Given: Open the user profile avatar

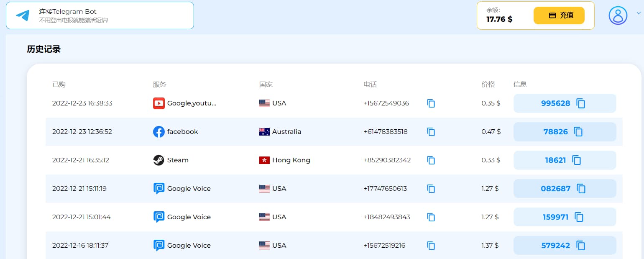Looking at the screenshot, I should click(x=618, y=15).
